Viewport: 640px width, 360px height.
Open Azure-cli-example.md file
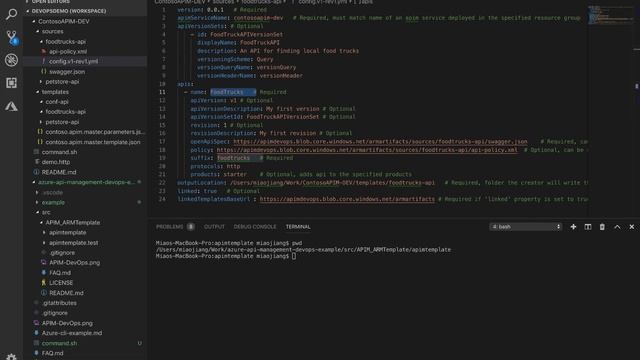(72, 333)
